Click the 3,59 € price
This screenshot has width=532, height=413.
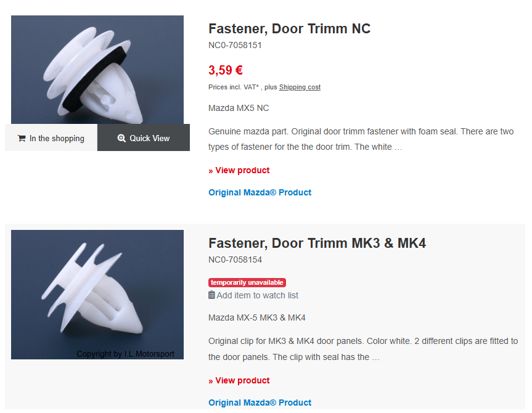(225, 70)
